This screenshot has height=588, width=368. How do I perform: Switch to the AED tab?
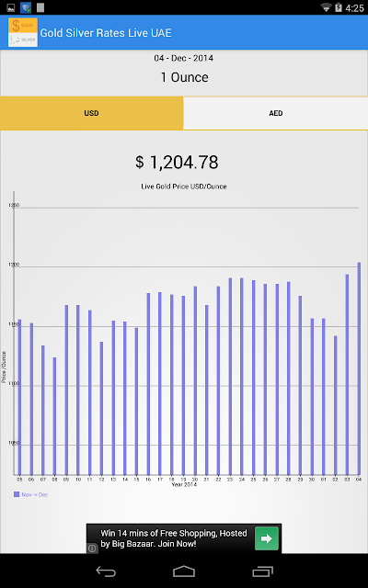(276, 113)
